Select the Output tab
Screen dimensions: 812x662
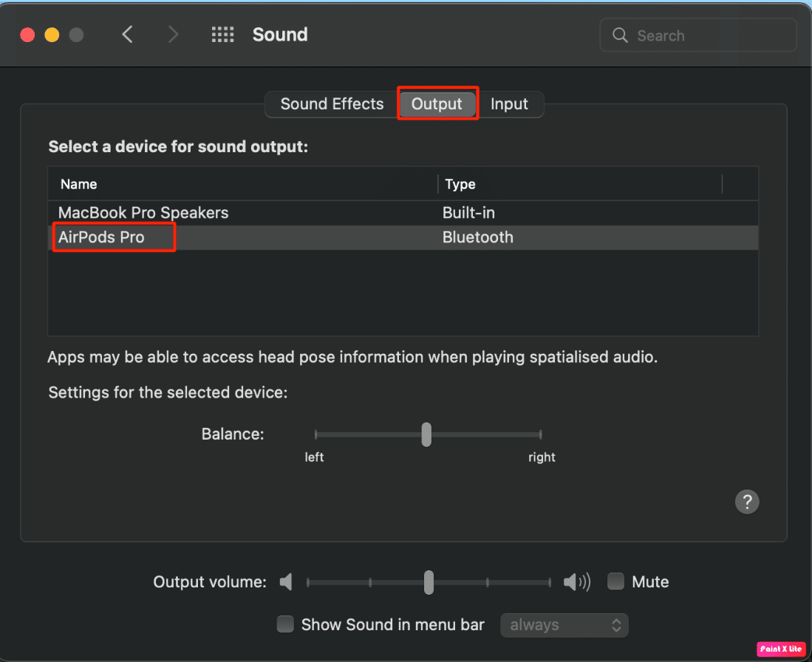437,103
